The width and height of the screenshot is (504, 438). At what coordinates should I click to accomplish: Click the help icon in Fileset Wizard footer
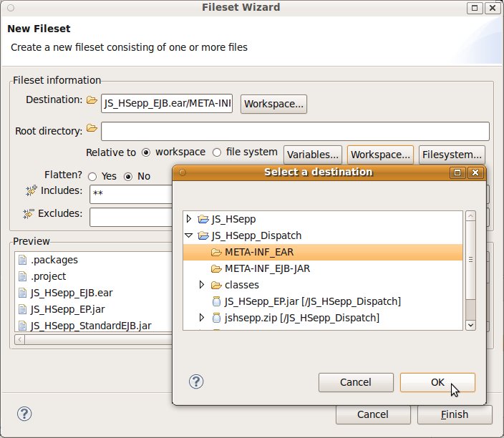[x=24, y=414]
